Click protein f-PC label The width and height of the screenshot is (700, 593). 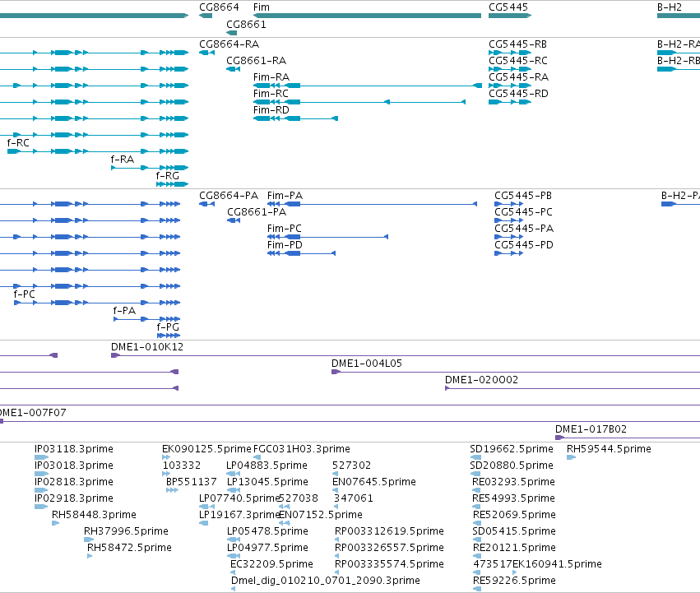24,294
